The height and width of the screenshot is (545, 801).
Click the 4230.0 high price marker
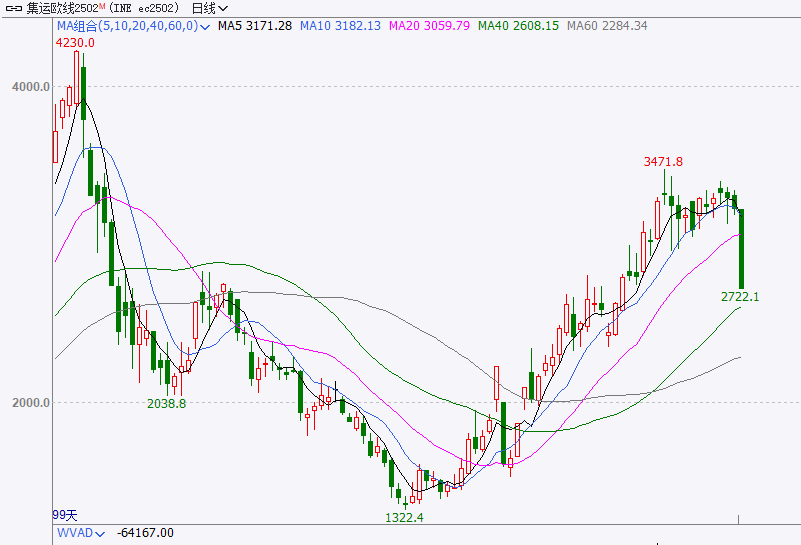click(75, 42)
